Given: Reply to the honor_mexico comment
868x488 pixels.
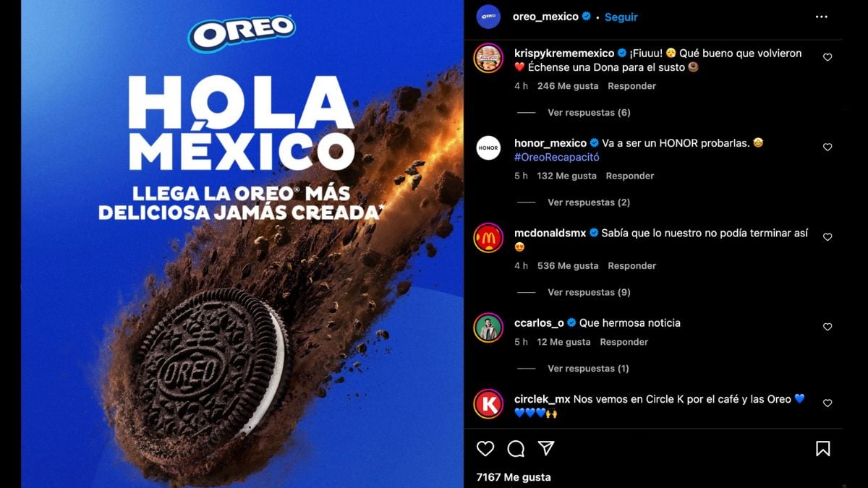Looking at the screenshot, I should [629, 176].
